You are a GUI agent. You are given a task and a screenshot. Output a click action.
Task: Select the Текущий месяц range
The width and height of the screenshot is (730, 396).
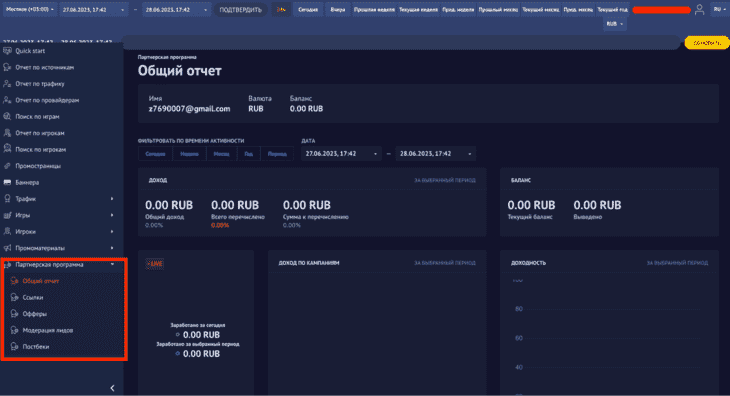[541, 9]
